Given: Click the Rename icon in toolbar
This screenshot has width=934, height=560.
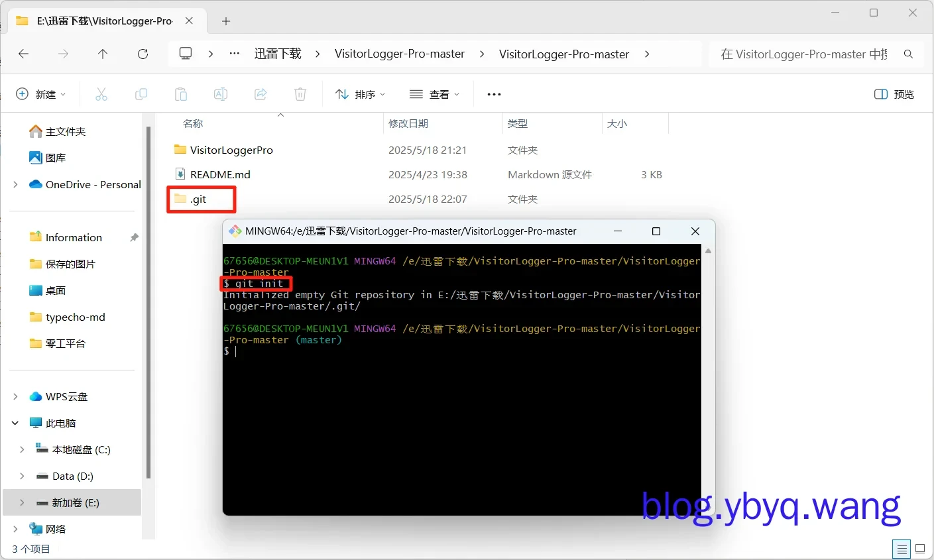Looking at the screenshot, I should (221, 94).
